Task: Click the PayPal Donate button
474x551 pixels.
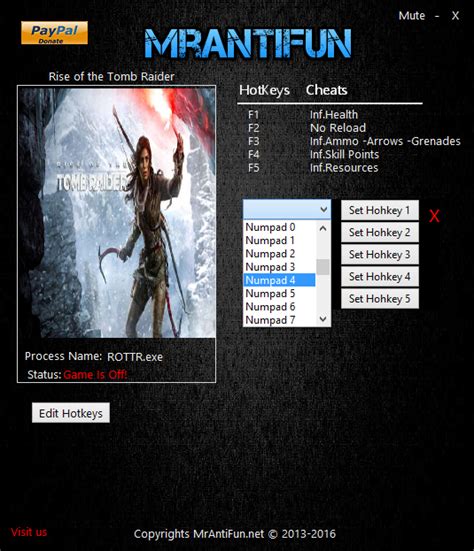Action: pos(54,33)
